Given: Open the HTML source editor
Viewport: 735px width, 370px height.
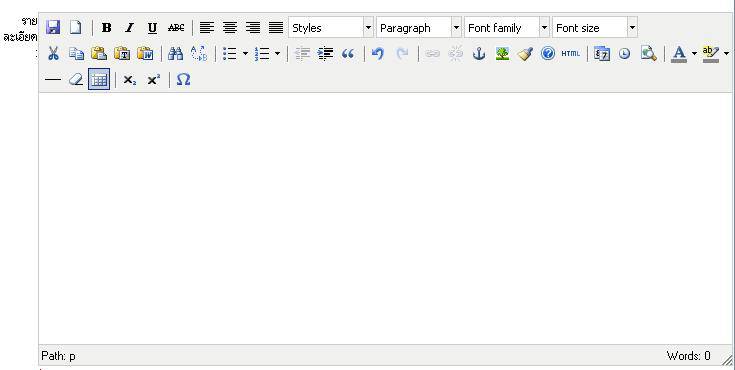Looking at the screenshot, I should (570, 53).
